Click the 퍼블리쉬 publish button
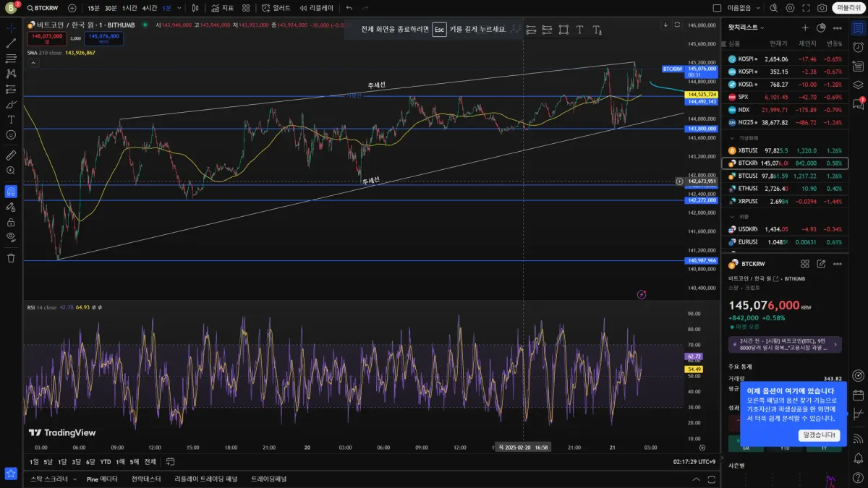The height and width of the screenshot is (488, 868). click(x=848, y=8)
